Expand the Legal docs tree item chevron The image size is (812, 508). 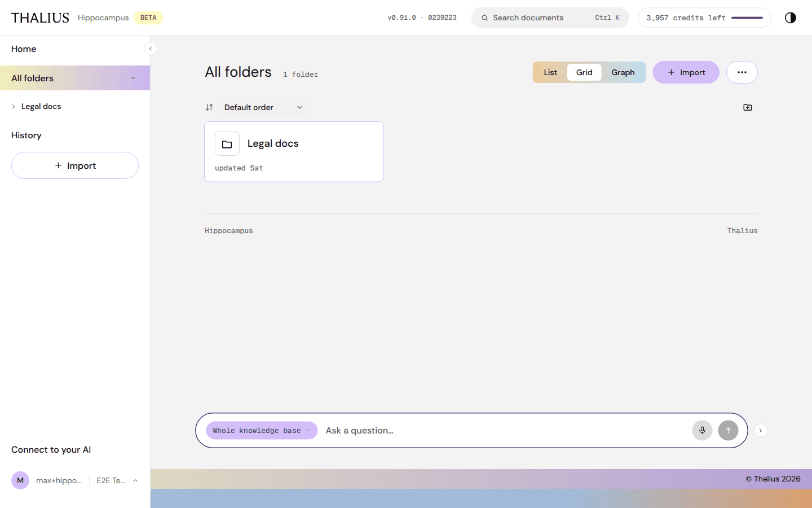(14, 106)
